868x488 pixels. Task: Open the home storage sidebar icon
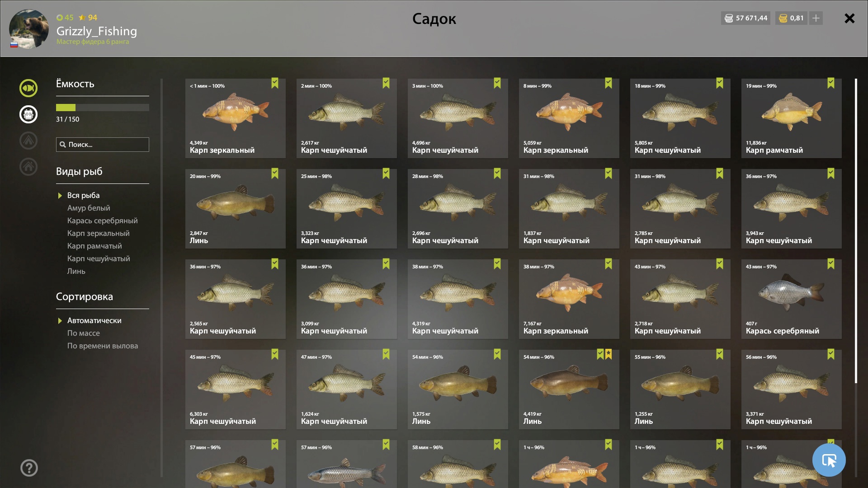[28, 167]
